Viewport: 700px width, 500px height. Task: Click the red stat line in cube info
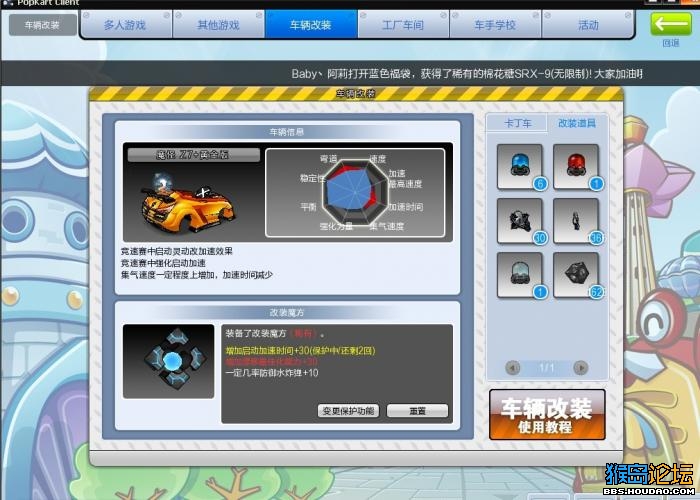[x=272, y=362]
